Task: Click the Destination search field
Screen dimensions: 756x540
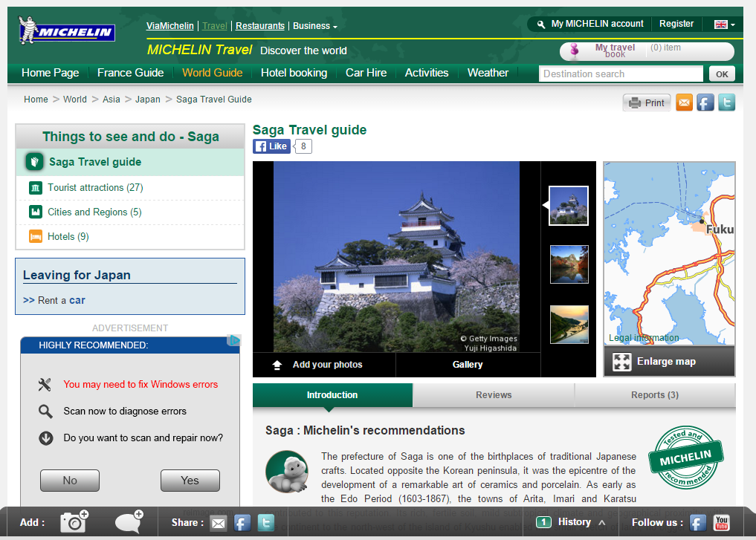Action: [x=620, y=74]
